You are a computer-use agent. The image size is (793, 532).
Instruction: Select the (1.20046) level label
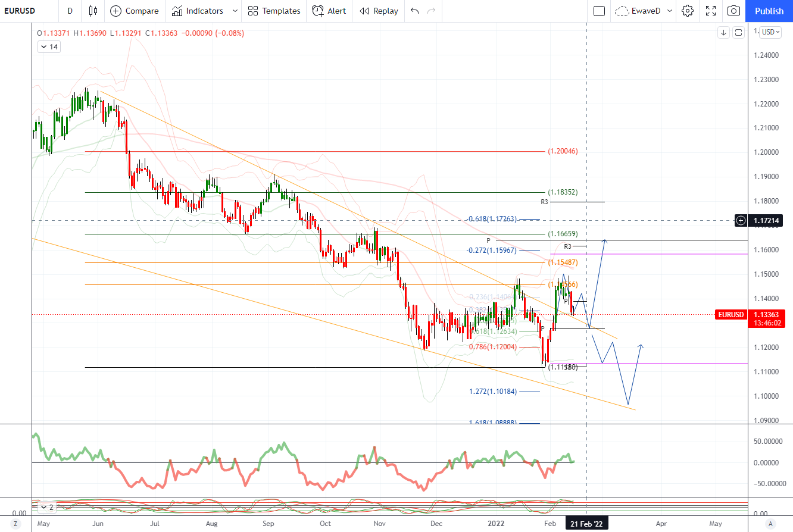pos(563,151)
